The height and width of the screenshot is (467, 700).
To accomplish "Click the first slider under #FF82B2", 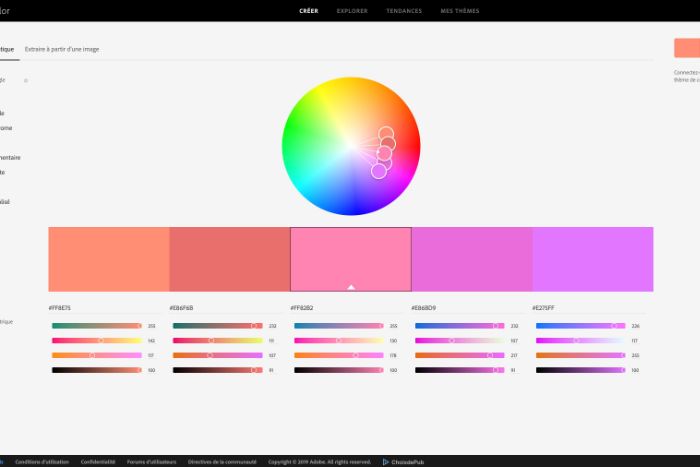I will [338, 326].
